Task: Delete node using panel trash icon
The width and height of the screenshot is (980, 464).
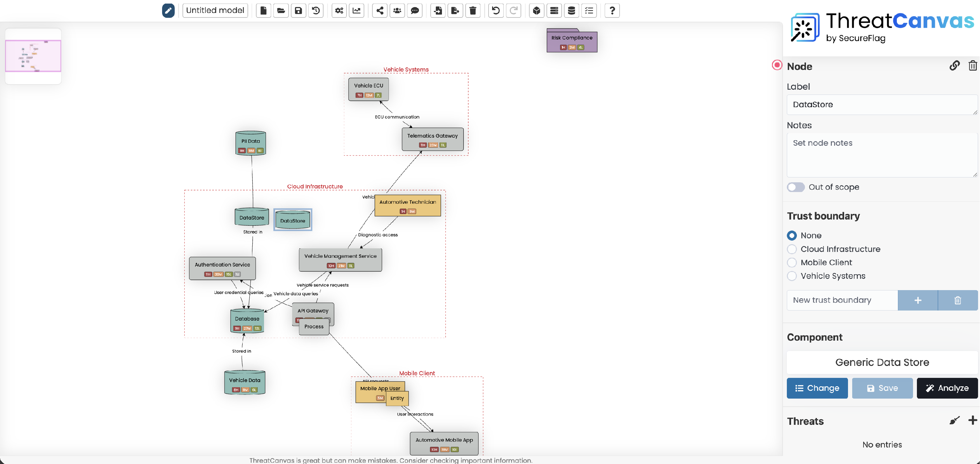Action: click(x=972, y=66)
